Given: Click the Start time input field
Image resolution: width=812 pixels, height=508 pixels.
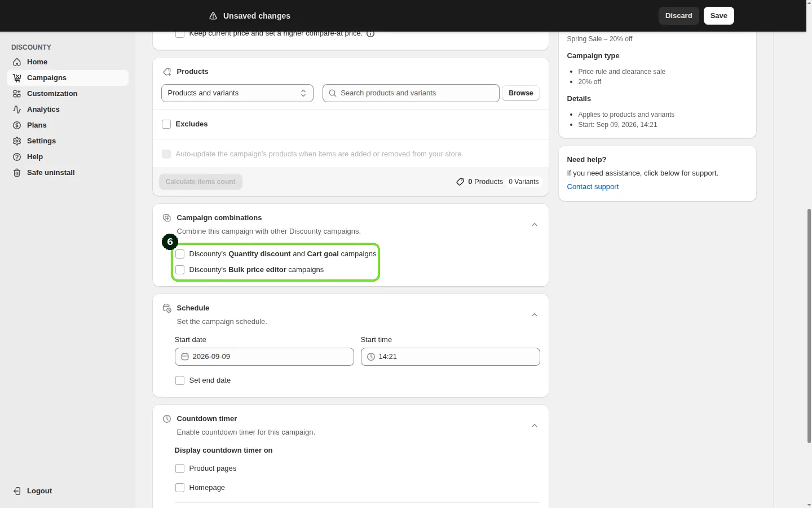Looking at the screenshot, I should (451, 357).
